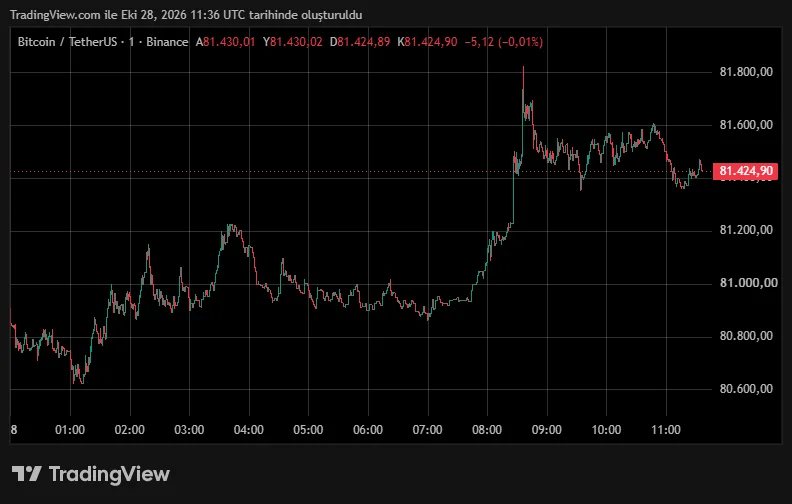This screenshot has width=792, height=504.
Task: Click the 03:00 time axis label
Action: [189, 430]
